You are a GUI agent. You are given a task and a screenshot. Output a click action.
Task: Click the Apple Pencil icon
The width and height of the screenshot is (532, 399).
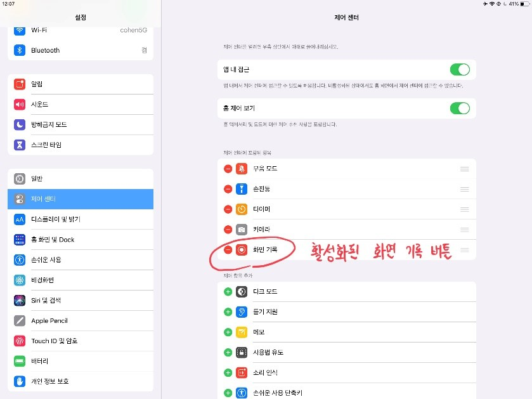[20, 320]
